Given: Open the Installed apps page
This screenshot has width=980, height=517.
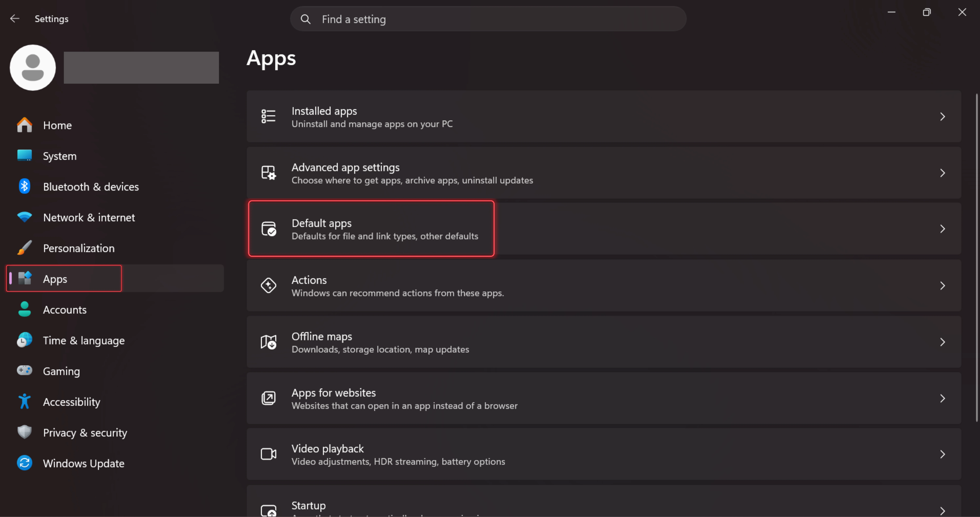Looking at the screenshot, I should click(x=604, y=116).
